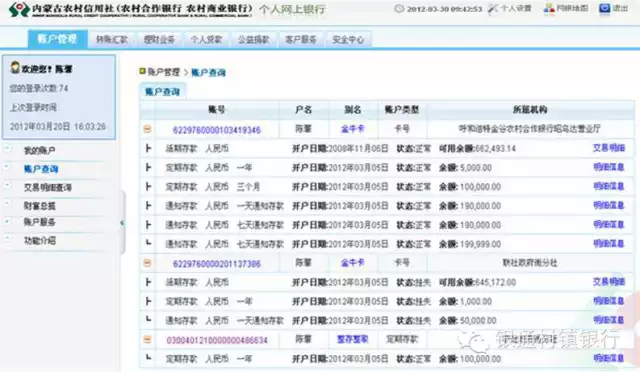Open 明细信息 for 七天通知存款 190,000.00
The width and height of the screenshot is (640, 372).
pos(609,225)
